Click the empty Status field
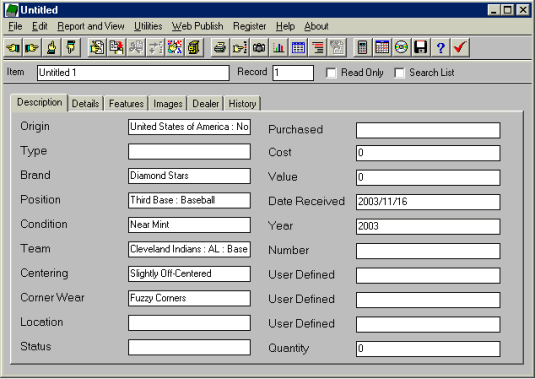Viewport: 535px width, 379px height. coord(189,347)
